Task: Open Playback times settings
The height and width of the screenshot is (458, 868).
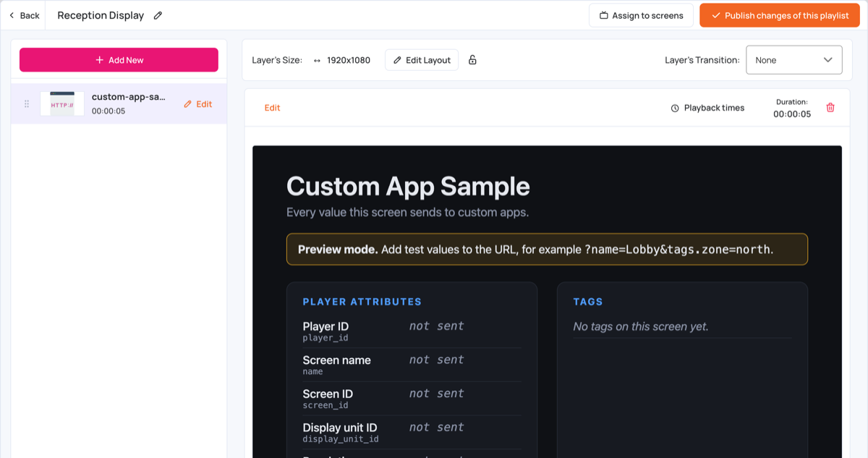Action: tap(707, 108)
